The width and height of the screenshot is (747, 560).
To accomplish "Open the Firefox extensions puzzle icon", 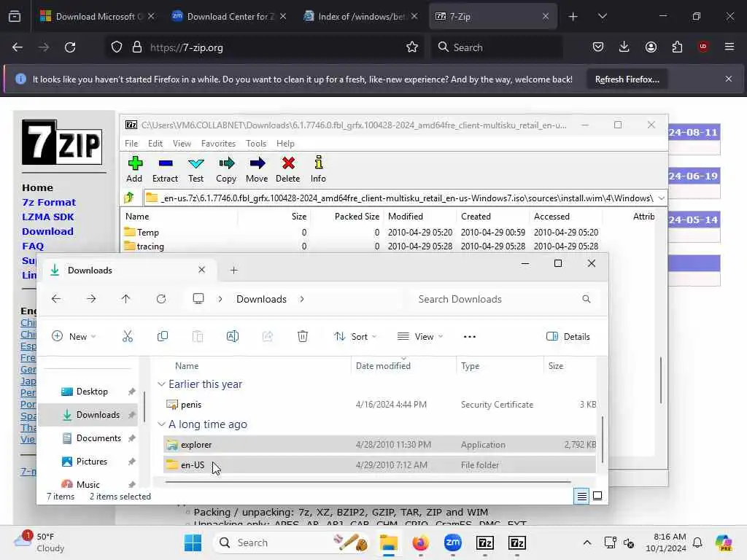I will pos(677,47).
